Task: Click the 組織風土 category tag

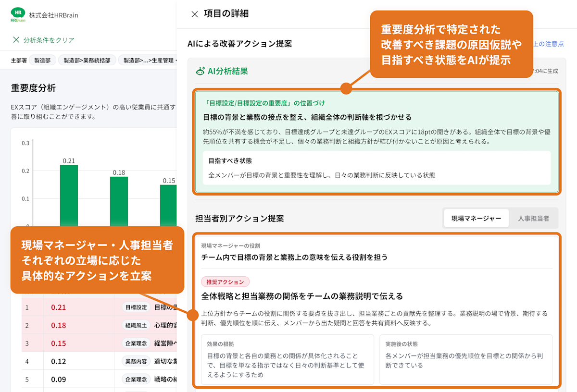Action: click(136, 325)
